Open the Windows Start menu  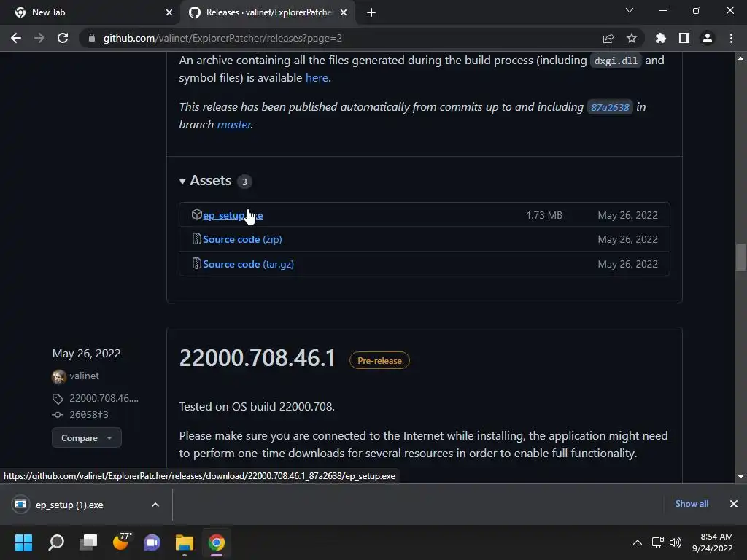23,542
